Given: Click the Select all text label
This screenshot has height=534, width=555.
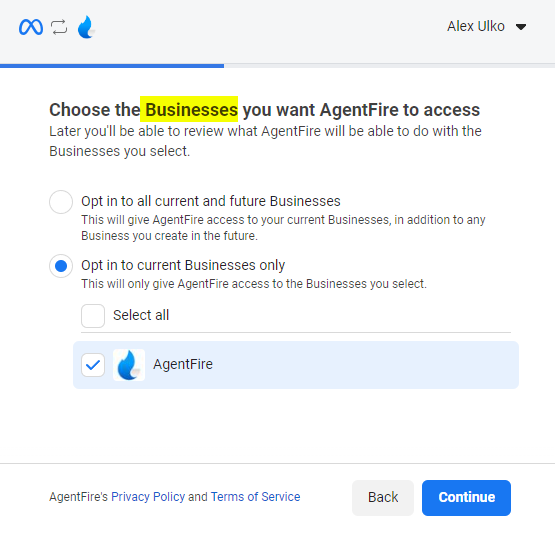Looking at the screenshot, I should click(x=141, y=315).
